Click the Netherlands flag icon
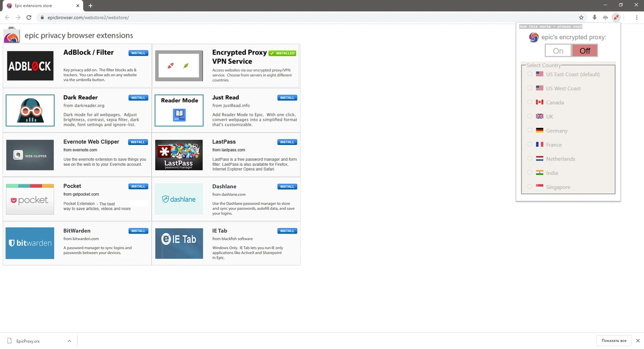The image size is (644, 349). tap(540, 158)
